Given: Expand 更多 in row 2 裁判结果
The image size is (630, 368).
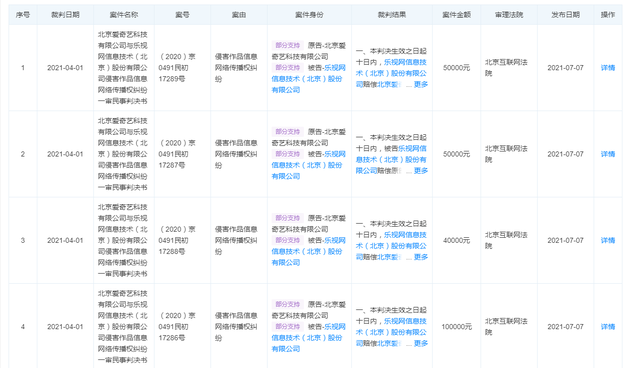Looking at the screenshot, I should (421, 171).
